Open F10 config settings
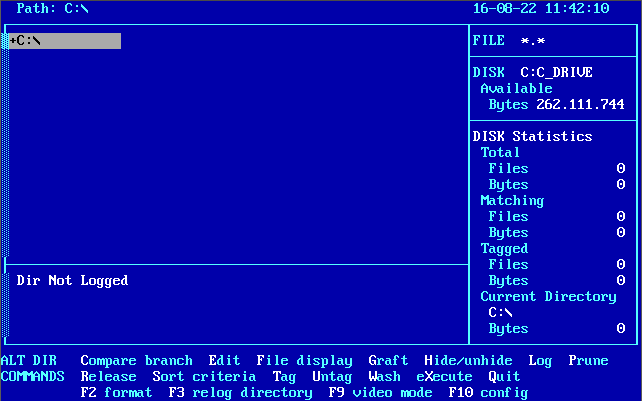642x401 pixels. click(x=488, y=393)
